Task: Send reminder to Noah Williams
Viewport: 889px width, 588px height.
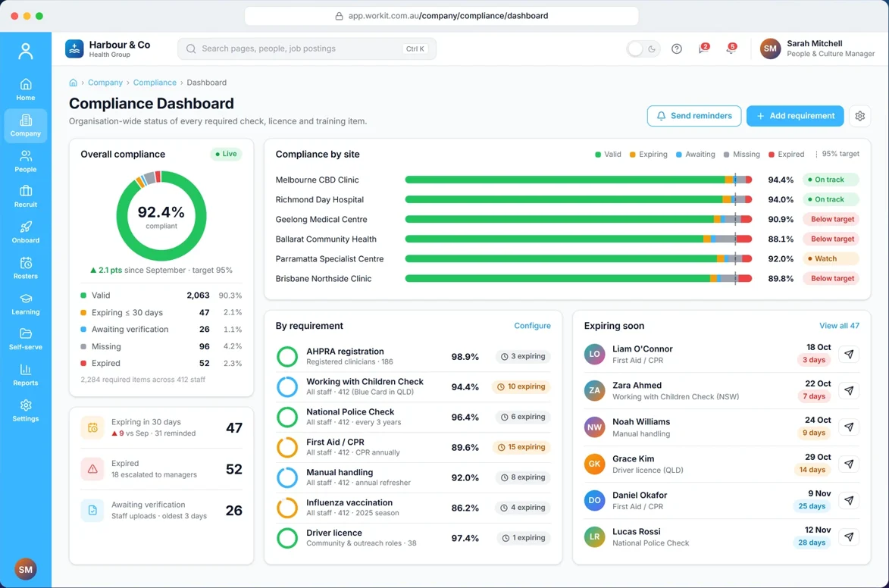Action: point(849,427)
